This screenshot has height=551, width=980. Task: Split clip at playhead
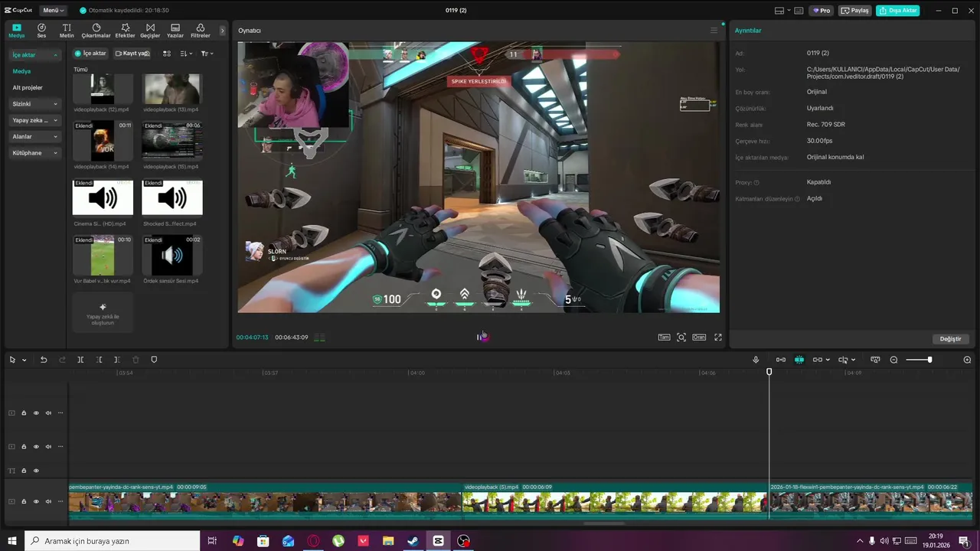tap(80, 360)
